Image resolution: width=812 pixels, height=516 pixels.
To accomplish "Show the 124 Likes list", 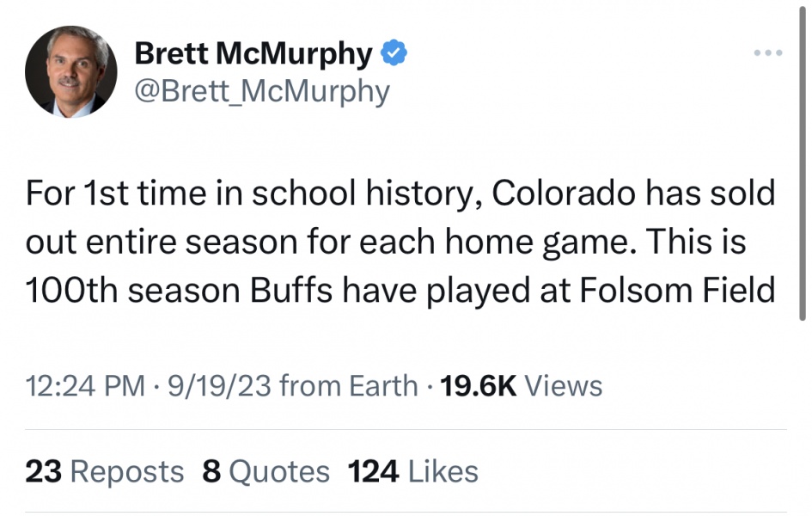I will tap(412, 471).
